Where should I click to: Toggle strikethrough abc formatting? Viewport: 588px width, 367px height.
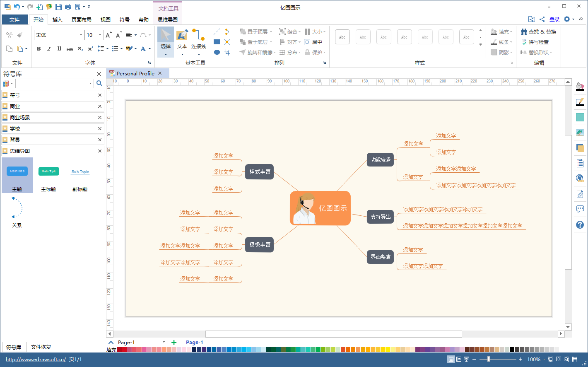[x=70, y=48]
